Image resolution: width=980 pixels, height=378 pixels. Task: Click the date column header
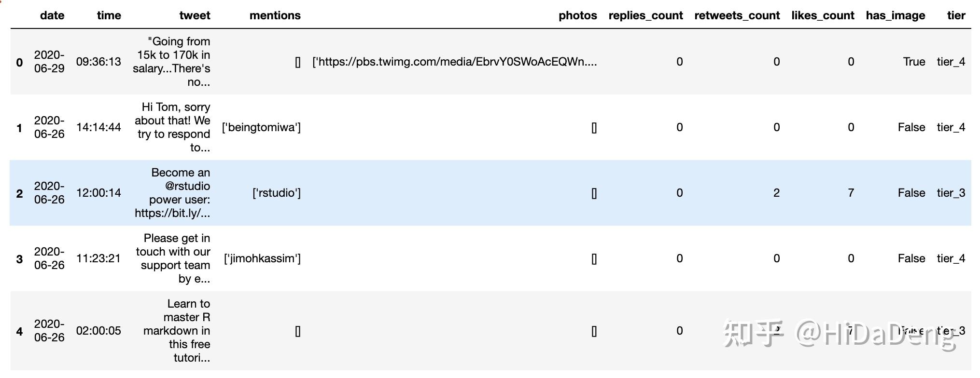pos(52,15)
